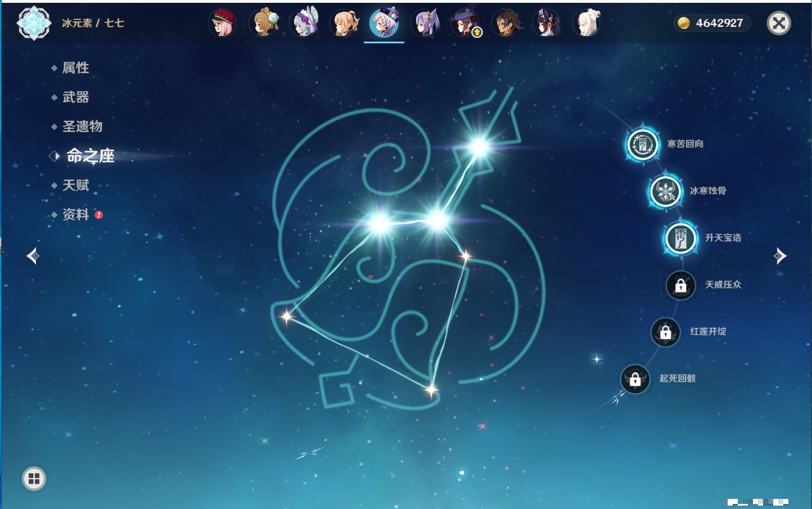Click the 4642927 Mora amount
The image size is (812, 509).
[719, 23]
